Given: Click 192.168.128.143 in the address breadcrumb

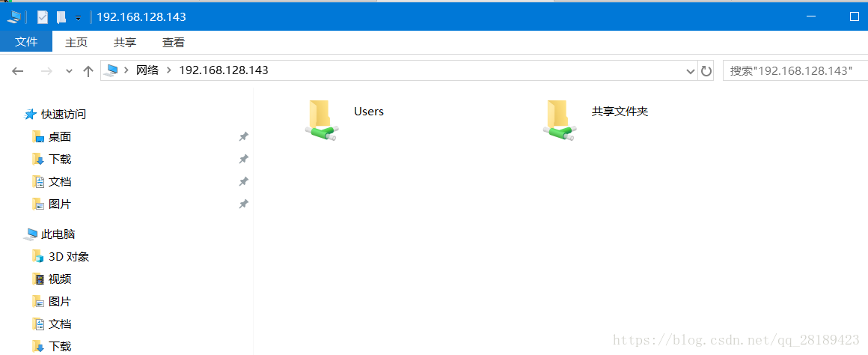Looking at the screenshot, I should pyautogui.click(x=224, y=70).
